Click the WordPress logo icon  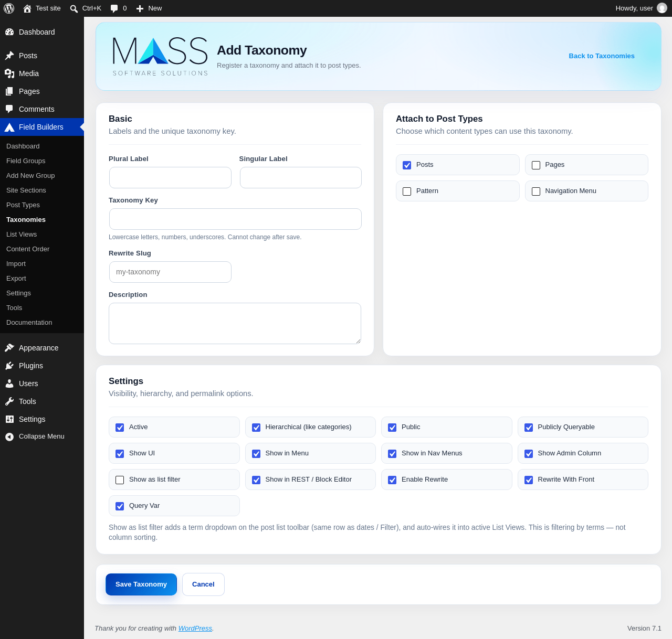[9, 8]
